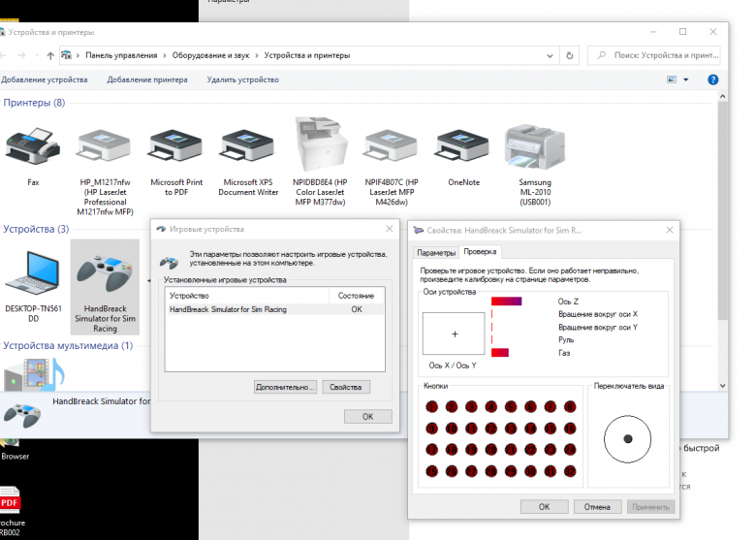This screenshot has width=756, height=540.
Task: Click Добавление устройства in toolbar
Action: 44,79
